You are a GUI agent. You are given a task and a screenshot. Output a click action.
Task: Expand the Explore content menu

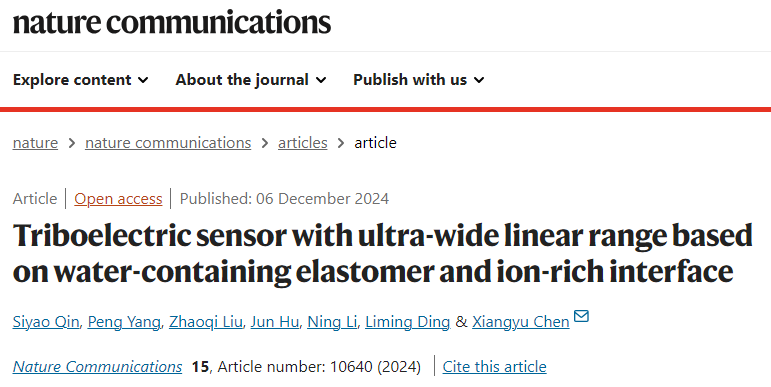tap(81, 80)
